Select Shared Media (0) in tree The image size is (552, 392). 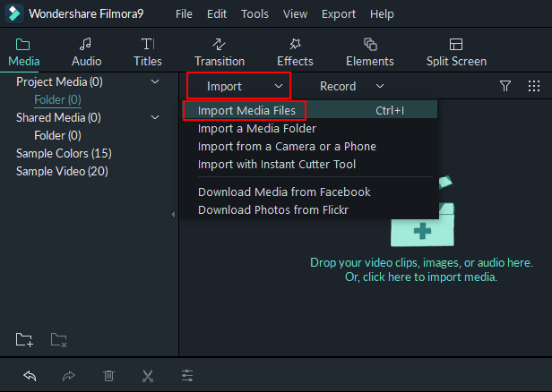click(x=58, y=117)
